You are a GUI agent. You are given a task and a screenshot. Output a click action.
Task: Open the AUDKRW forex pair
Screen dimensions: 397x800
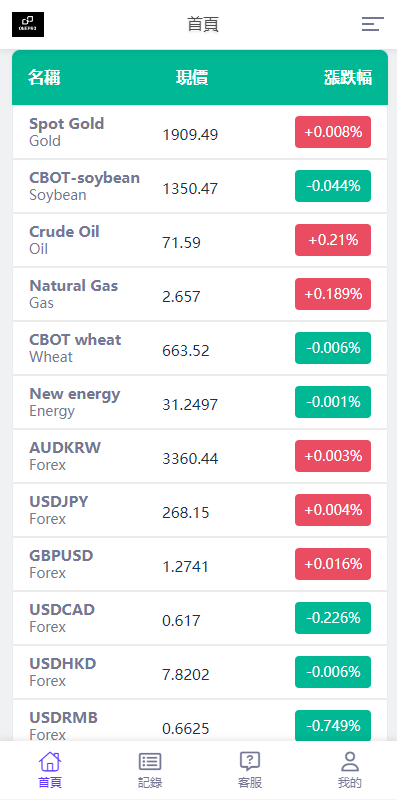200,456
